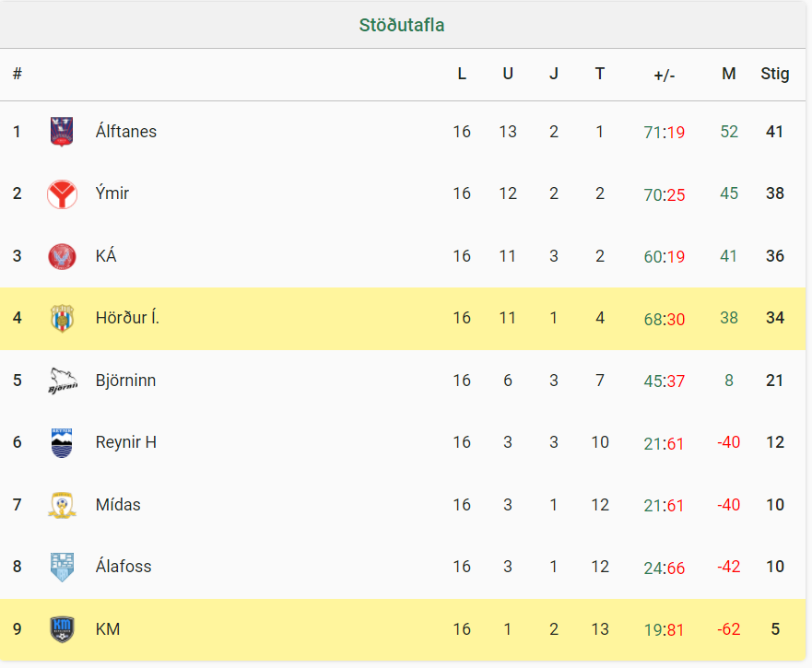Click the KM dark shield logo
Viewport: 812px width, 668px height.
click(62, 629)
